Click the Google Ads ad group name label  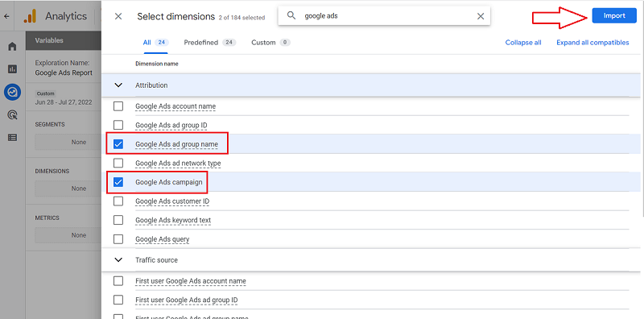click(176, 144)
